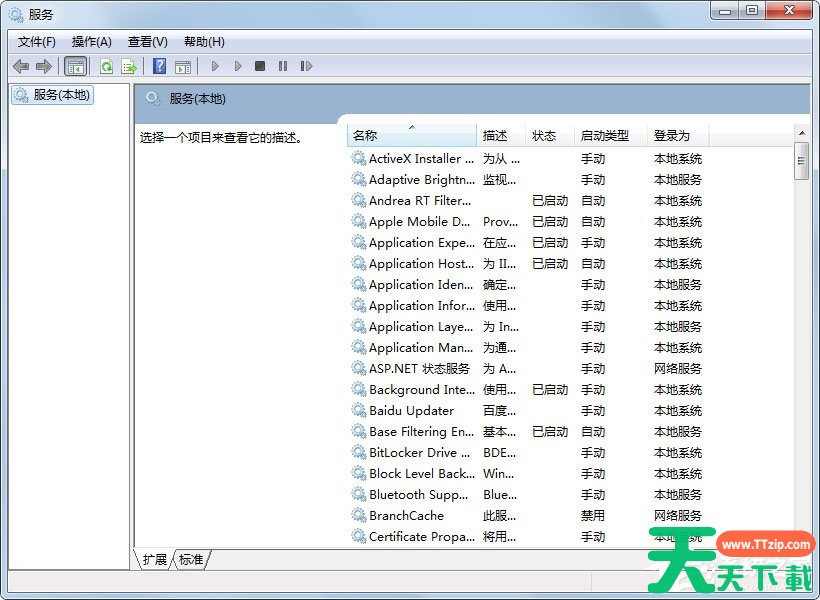Click the Base Filtering Engine service name

click(422, 432)
